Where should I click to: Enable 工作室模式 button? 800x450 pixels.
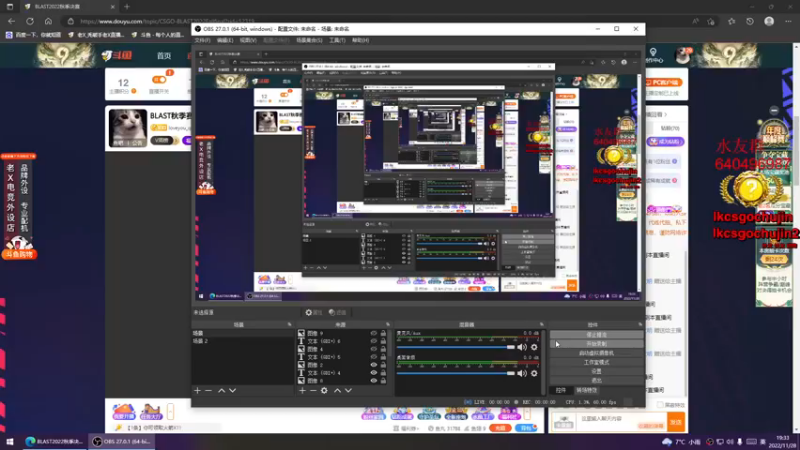pos(596,362)
